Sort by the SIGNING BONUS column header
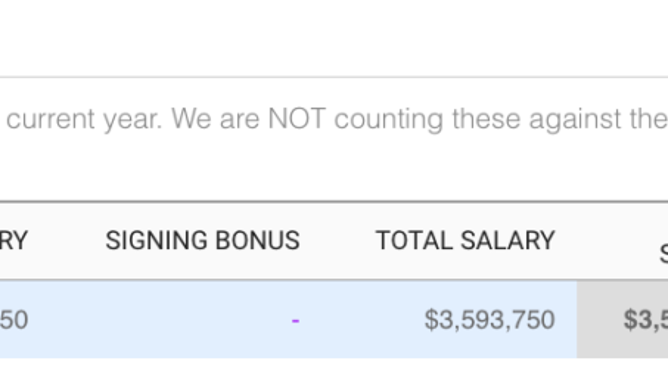Viewport: 668px width, 376px height. pos(203,241)
